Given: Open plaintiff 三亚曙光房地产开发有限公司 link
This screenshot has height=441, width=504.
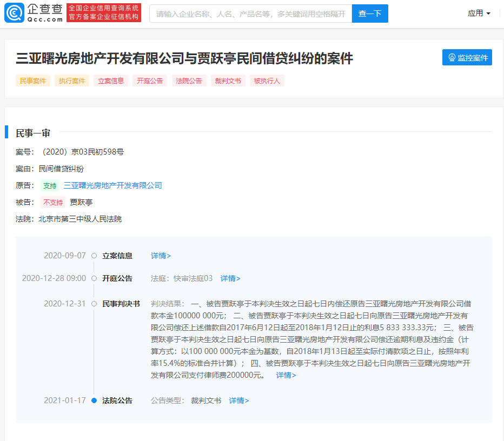Looking at the screenshot, I should tap(113, 185).
